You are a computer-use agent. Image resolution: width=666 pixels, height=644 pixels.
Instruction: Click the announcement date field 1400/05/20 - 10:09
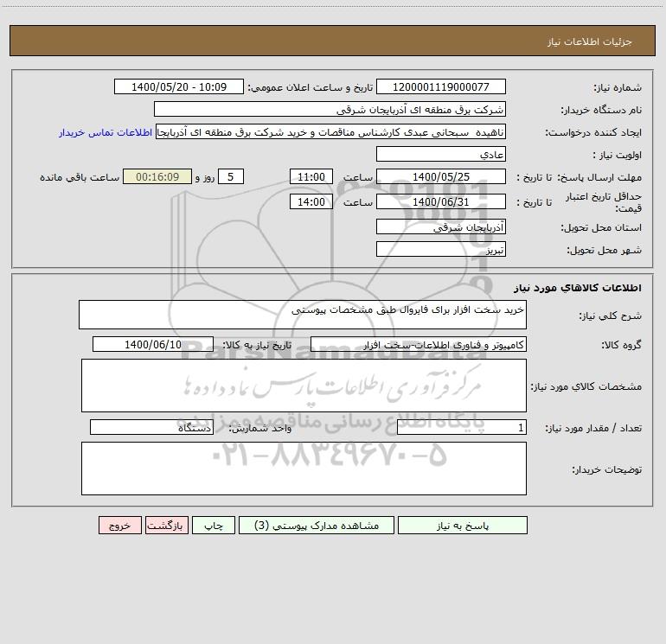[x=179, y=86]
